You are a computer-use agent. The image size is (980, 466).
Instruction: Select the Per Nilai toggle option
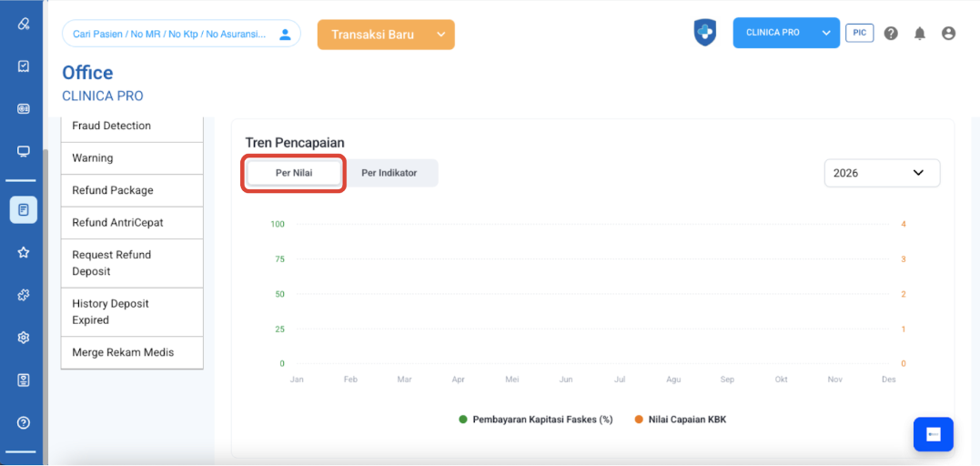pos(294,173)
